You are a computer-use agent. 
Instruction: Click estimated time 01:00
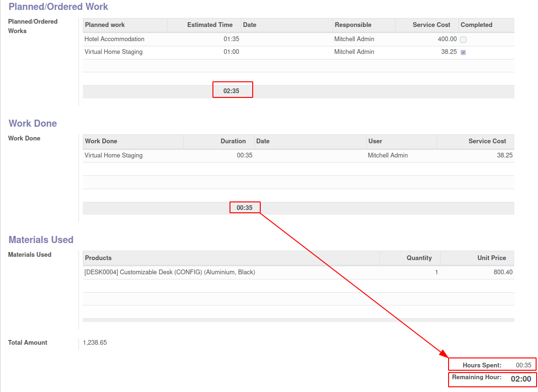click(x=231, y=52)
